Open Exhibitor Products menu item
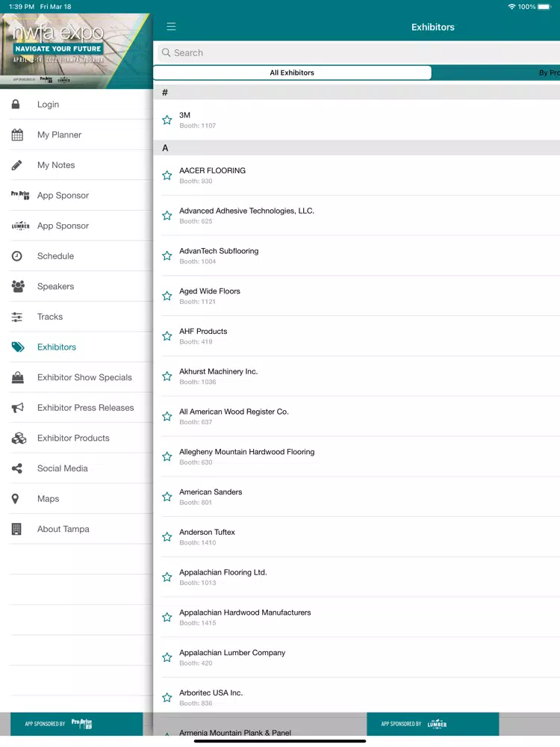 pyautogui.click(x=76, y=438)
